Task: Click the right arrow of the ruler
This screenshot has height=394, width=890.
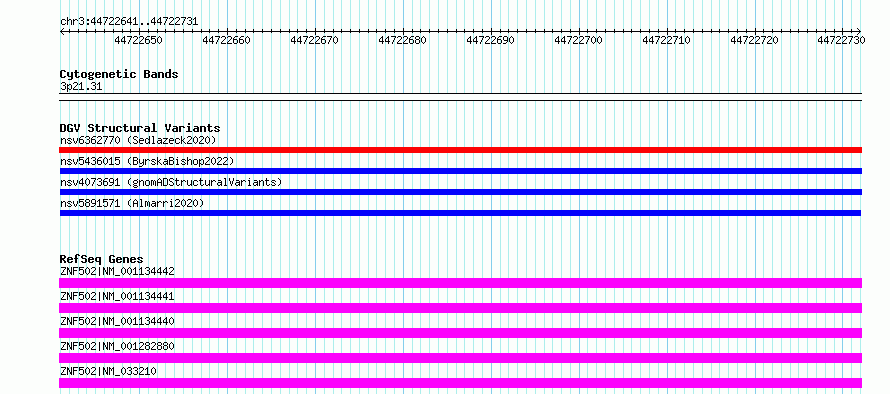Action: tap(859, 31)
